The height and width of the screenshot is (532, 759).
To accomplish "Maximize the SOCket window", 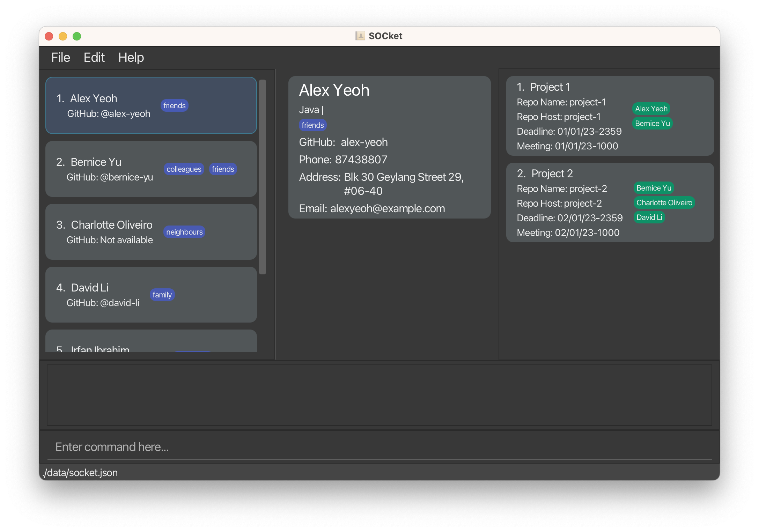I will click(x=77, y=36).
